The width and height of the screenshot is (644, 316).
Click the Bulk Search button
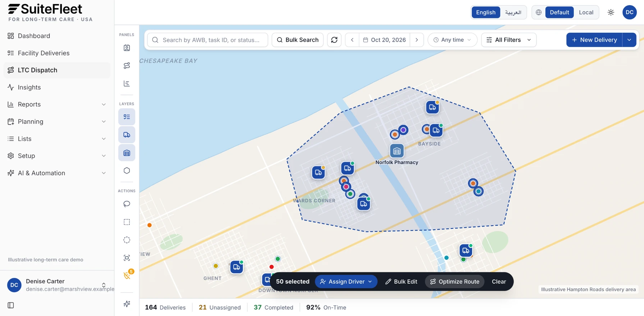[x=297, y=40]
